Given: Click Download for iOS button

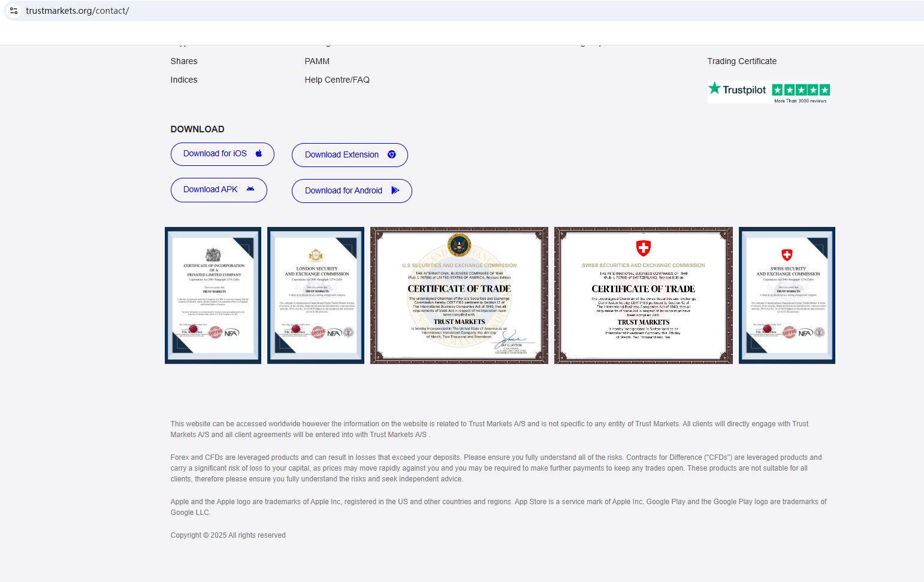Looking at the screenshot, I should [x=222, y=154].
